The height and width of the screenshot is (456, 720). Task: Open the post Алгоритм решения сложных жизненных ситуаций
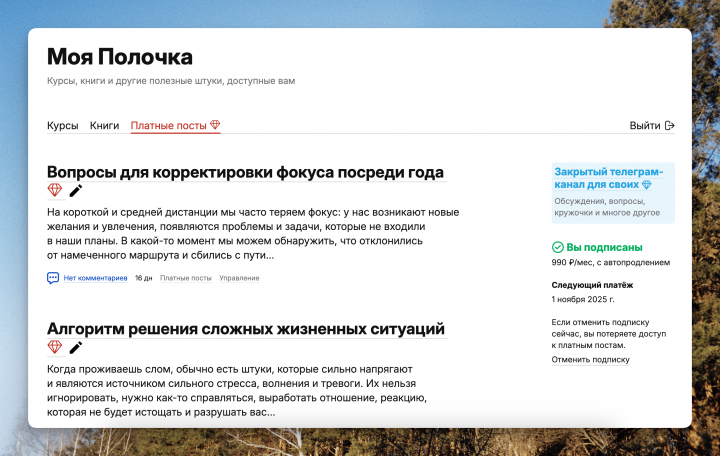coord(246,329)
